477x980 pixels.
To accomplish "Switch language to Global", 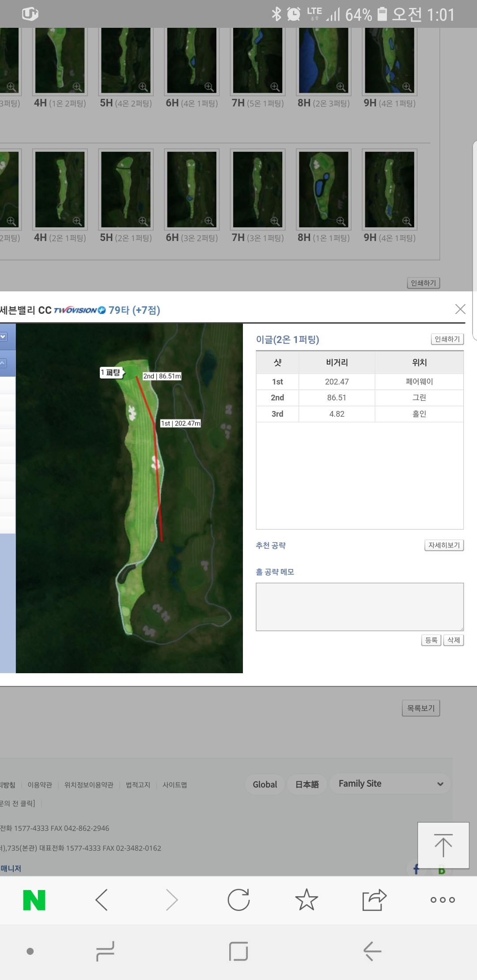I will 265,784.
